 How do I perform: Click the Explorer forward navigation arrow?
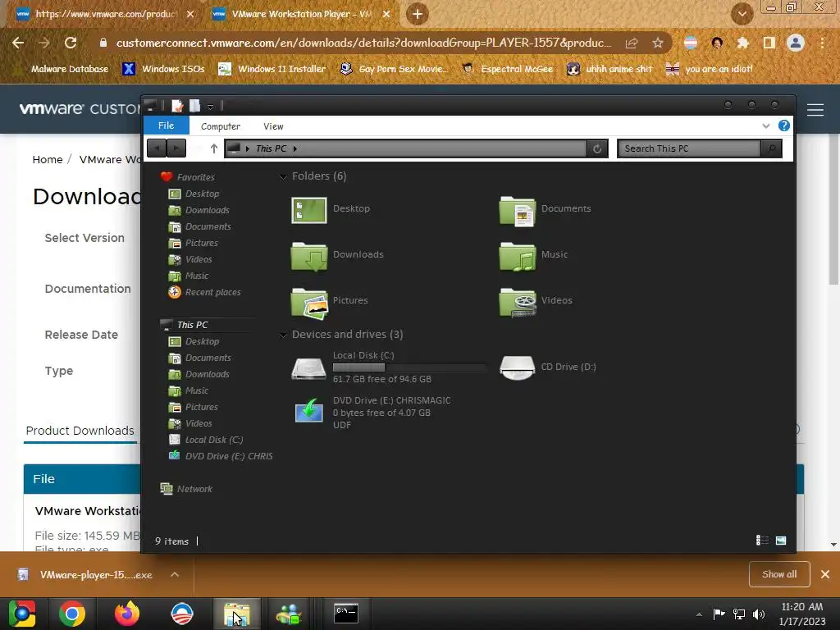tap(176, 148)
